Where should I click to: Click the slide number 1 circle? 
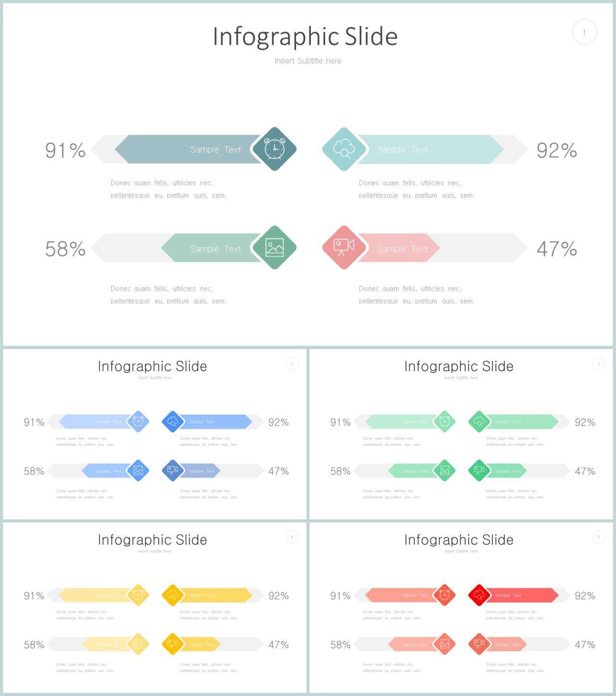point(584,32)
